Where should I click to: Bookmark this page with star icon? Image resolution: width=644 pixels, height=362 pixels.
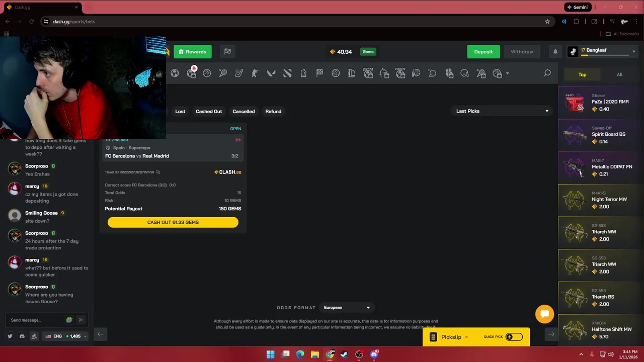point(547,22)
